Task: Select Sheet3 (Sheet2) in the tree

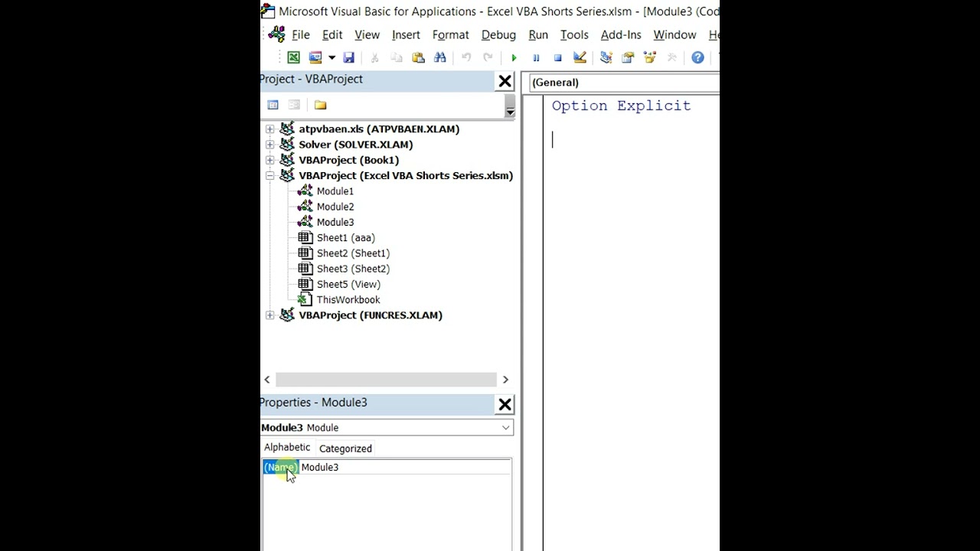Action: coord(353,269)
